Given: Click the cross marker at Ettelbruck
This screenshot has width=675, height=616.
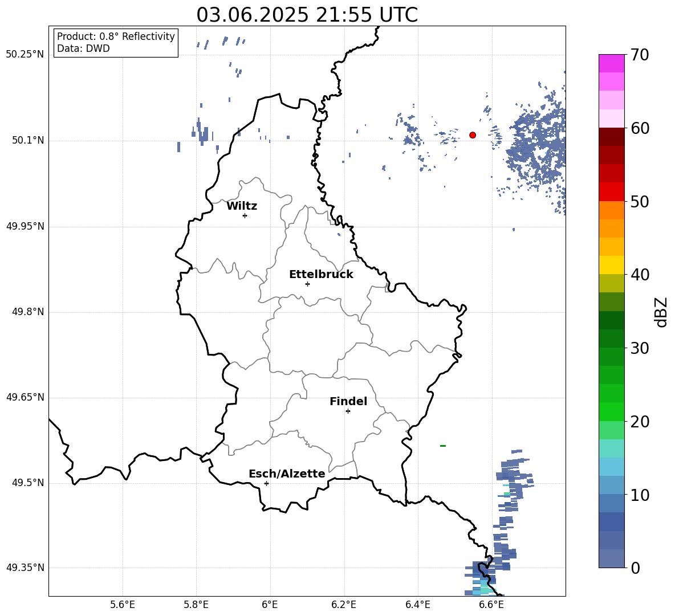Looking at the screenshot, I should click(307, 284).
